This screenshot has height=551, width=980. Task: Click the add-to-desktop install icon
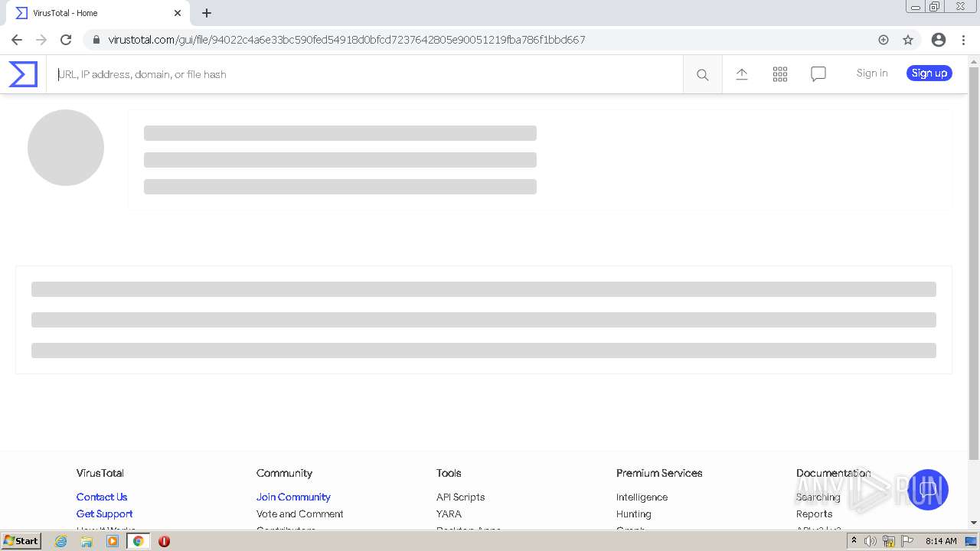[884, 40]
